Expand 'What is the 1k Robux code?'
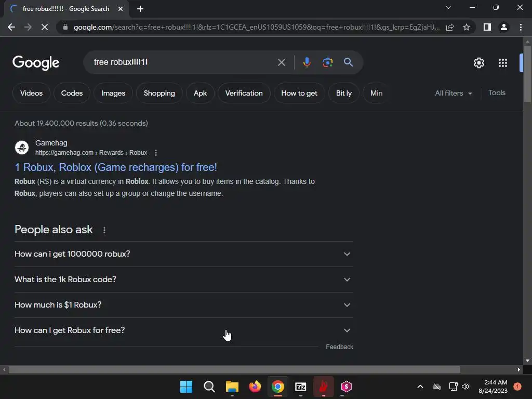This screenshot has height=399, width=532. [183, 280]
